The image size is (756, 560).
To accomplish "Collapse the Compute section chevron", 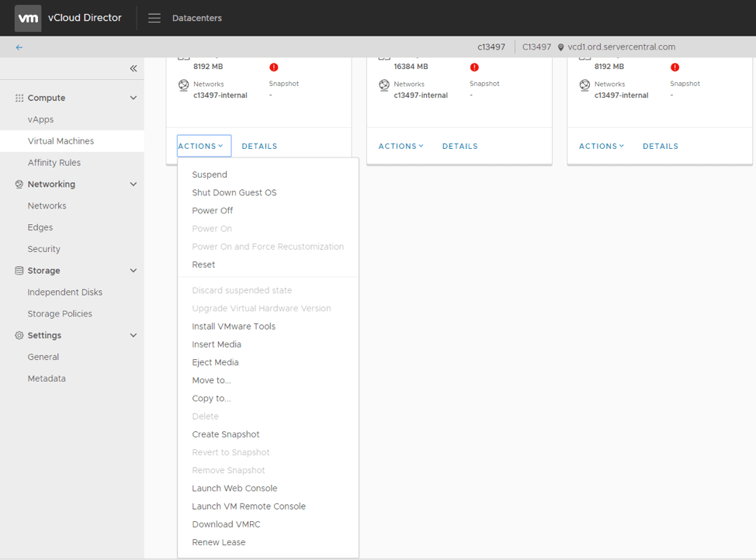I will pos(132,97).
